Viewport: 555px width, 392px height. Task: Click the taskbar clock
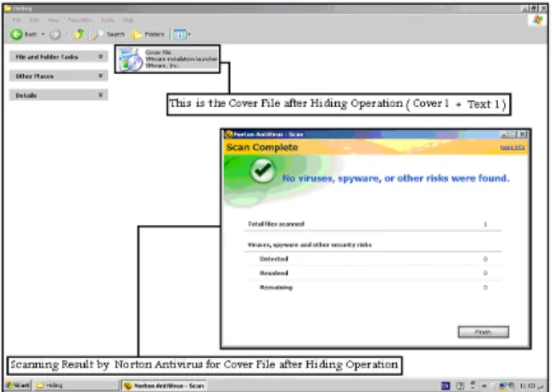point(527,385)
